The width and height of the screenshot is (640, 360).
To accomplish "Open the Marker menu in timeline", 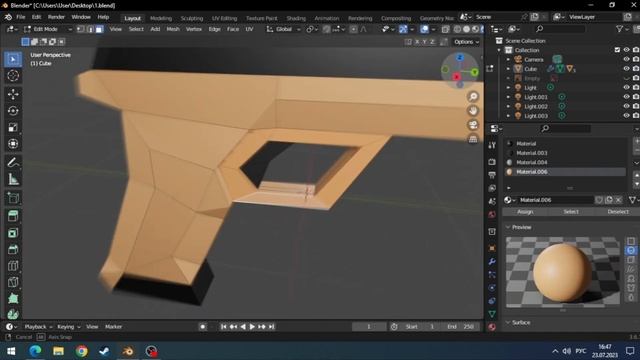I will [113, 327].
